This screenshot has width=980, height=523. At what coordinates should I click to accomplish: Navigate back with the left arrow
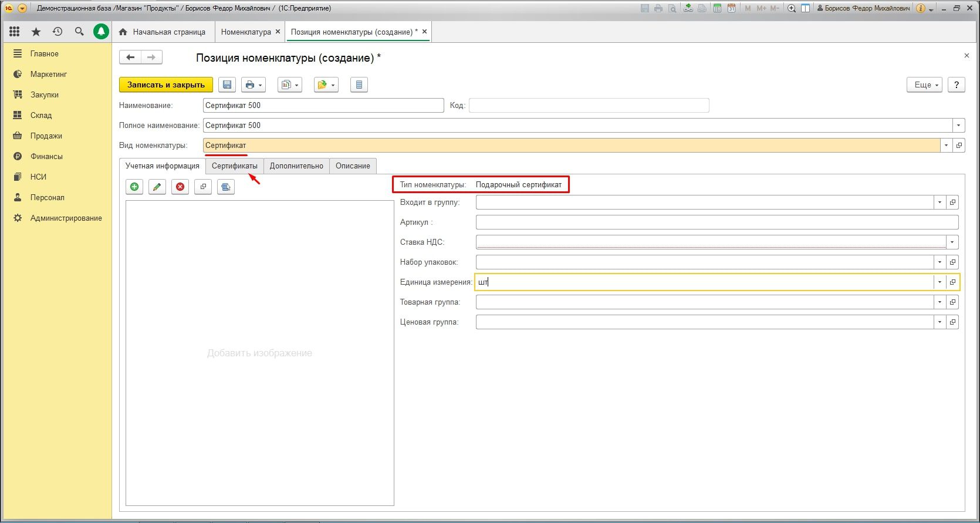pyautogui.click(x=130, y=58)
